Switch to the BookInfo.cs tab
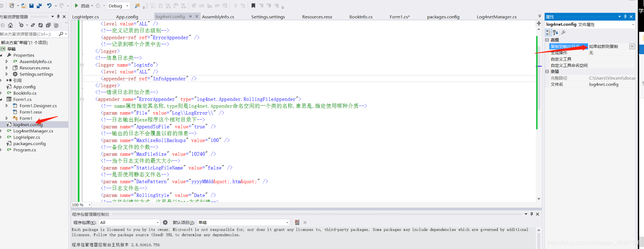Screen dimensions: 644x249 coord(361,17)
